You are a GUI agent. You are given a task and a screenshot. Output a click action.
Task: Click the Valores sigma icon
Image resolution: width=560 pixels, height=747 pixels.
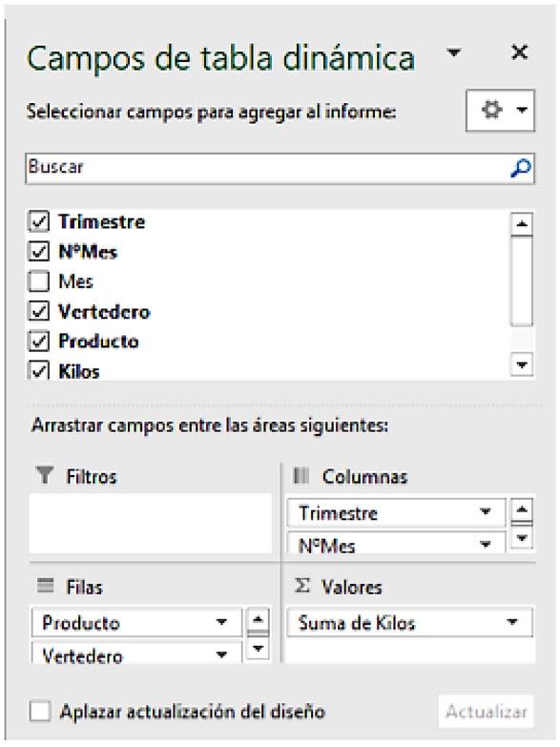coord(301,586)
